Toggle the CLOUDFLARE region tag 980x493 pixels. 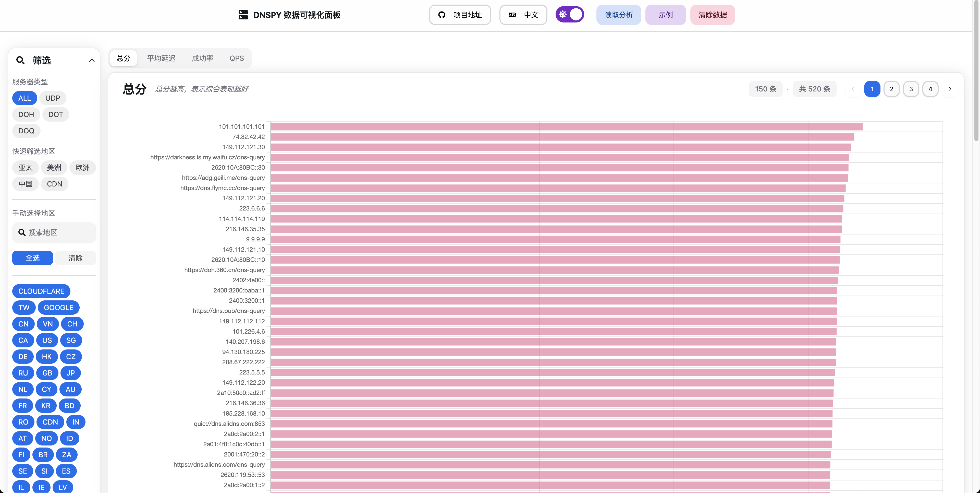pos(41,291)
